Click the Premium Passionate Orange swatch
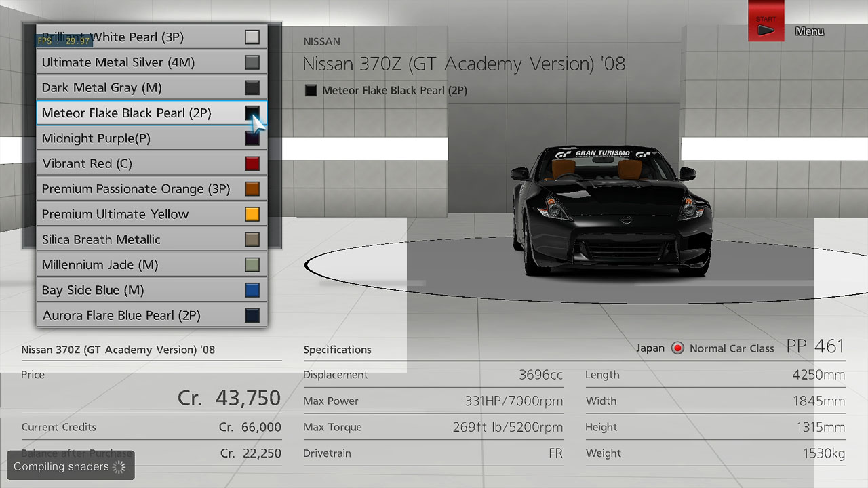Viewport: 868px width, 488px height. tap(252, 189)
